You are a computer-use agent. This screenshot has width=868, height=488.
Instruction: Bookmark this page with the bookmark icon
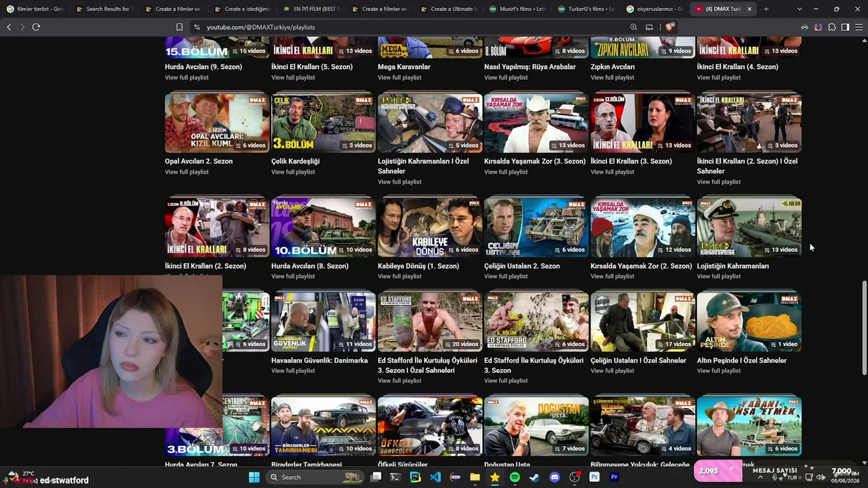tap(179, 27)
